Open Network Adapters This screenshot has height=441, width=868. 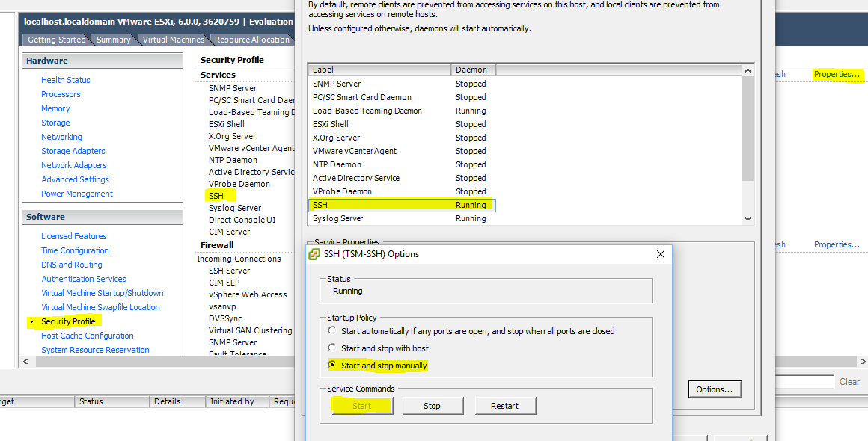(73, 165)
